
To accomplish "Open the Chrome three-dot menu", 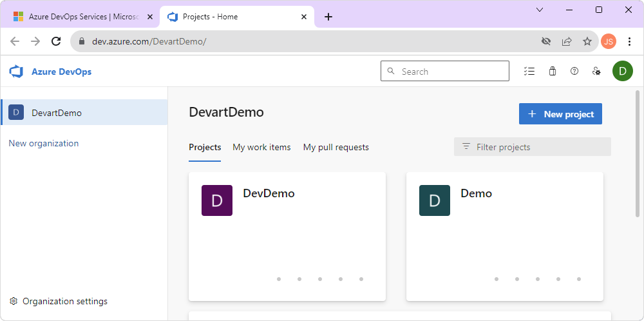I will point(629,41).
